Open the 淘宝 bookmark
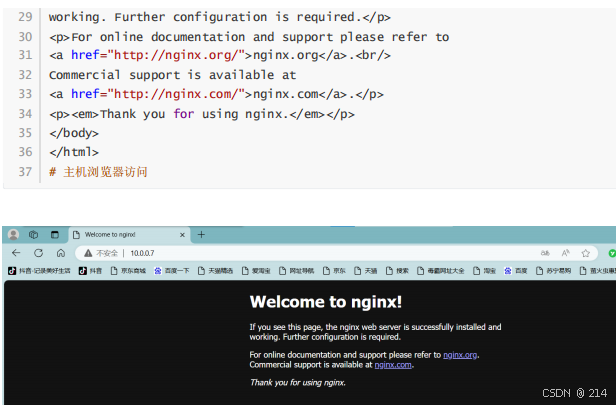Screen dimensions: 616x405 click(x=485, y=271)
